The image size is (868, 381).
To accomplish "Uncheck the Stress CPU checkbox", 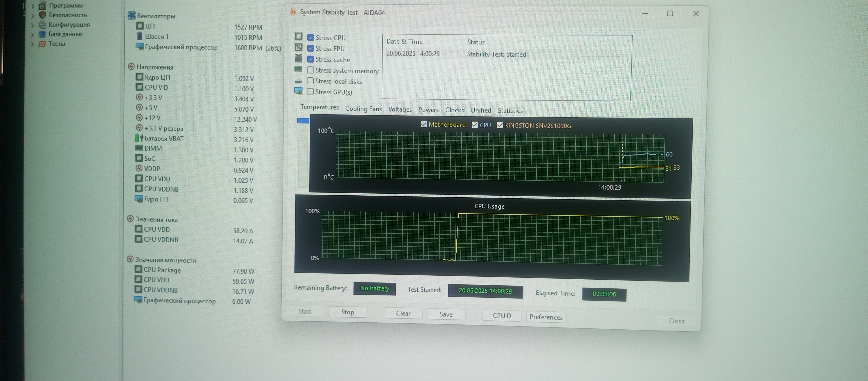I will (311, 37).
